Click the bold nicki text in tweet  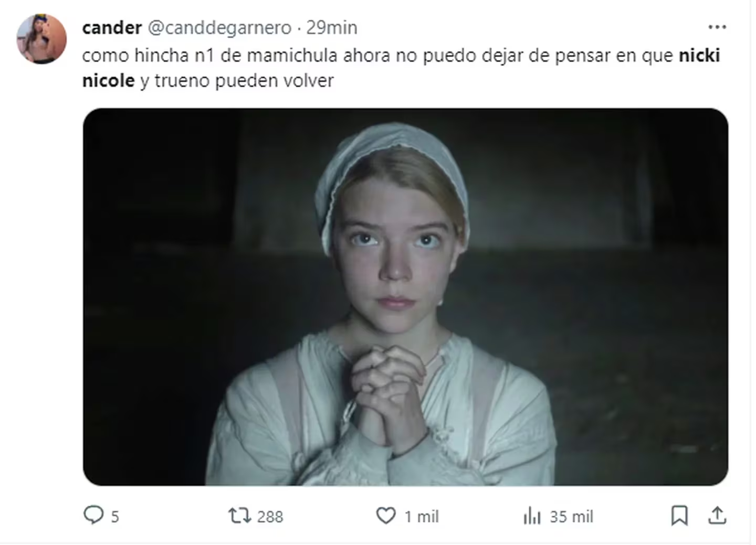coord(700,55)
